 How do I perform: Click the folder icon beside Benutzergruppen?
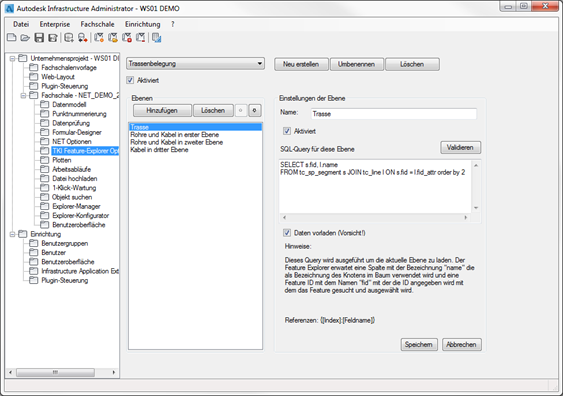[x=33, y=243]
